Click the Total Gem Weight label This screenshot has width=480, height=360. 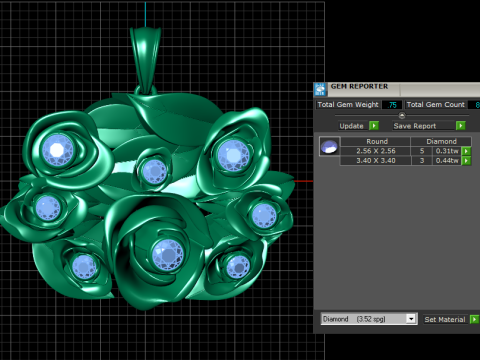pyautogui.click(x=348, y=105)
